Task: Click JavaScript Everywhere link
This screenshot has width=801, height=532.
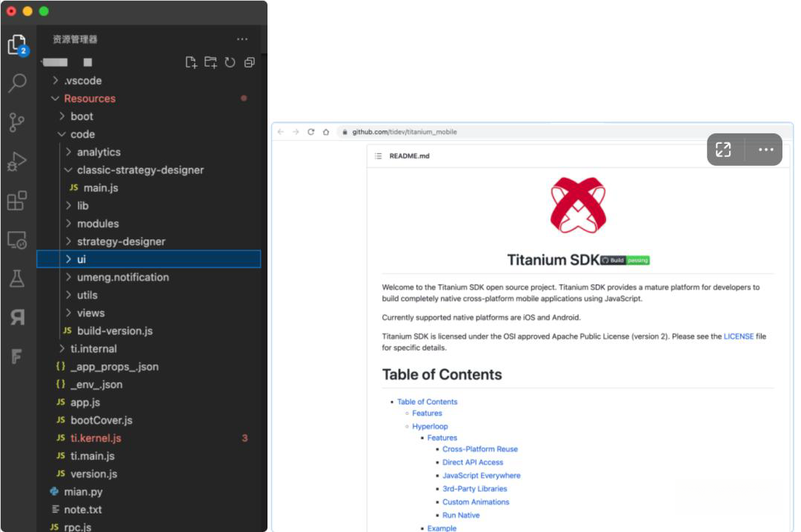Action: click(x=481, y=476)
